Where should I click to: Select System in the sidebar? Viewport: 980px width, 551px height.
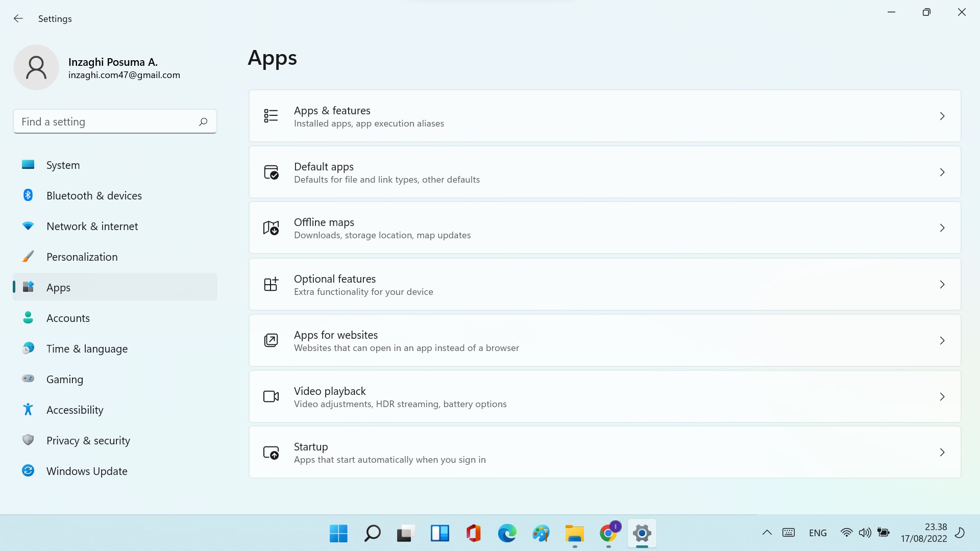coord(63,165)
